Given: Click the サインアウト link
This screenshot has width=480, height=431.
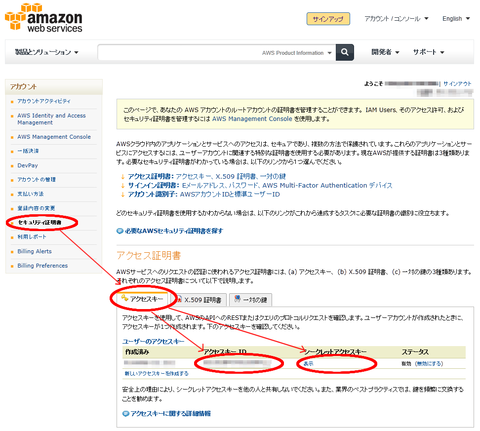Looking at the screenshot, I should point(457,84).
